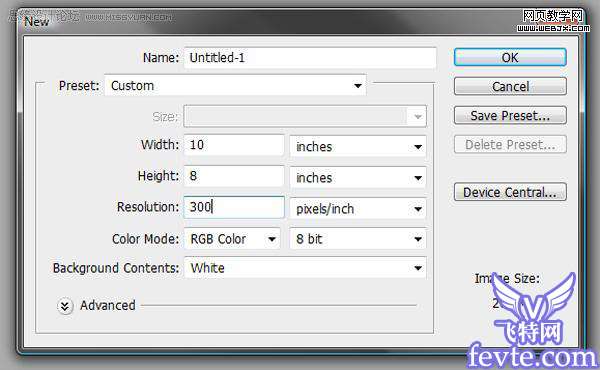This screenshot has width=600, height=370.
Task: Open Width units dropdown showing inches
Action: [x=358, y=146]
